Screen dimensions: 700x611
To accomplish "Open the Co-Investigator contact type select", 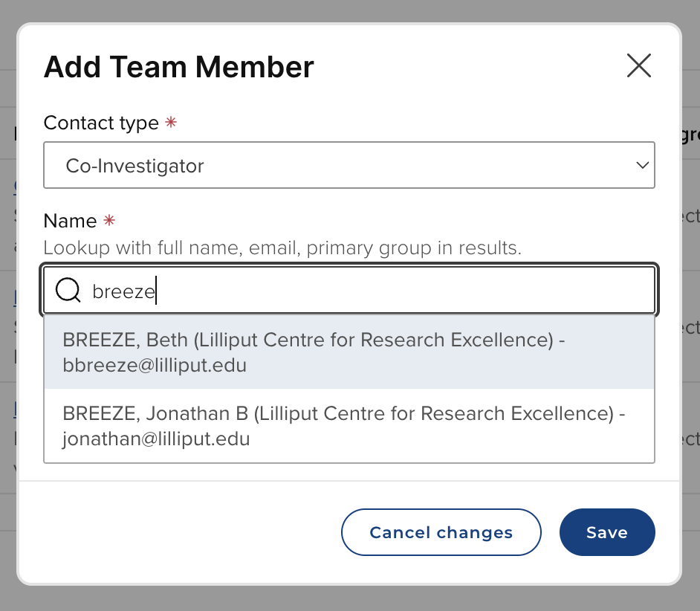I will (349, 165).
